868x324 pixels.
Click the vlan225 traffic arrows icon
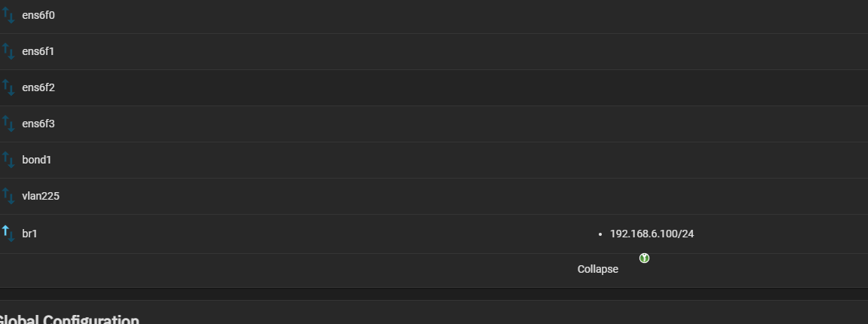8,196
